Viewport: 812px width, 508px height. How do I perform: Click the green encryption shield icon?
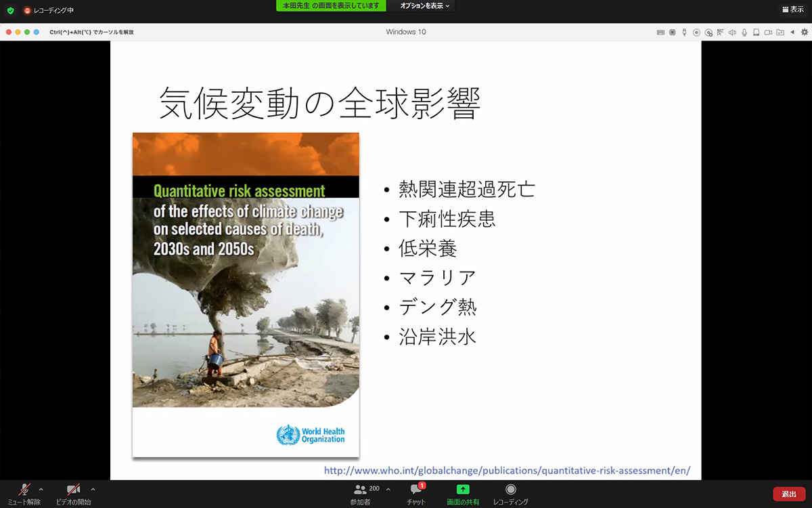(10, 10)
